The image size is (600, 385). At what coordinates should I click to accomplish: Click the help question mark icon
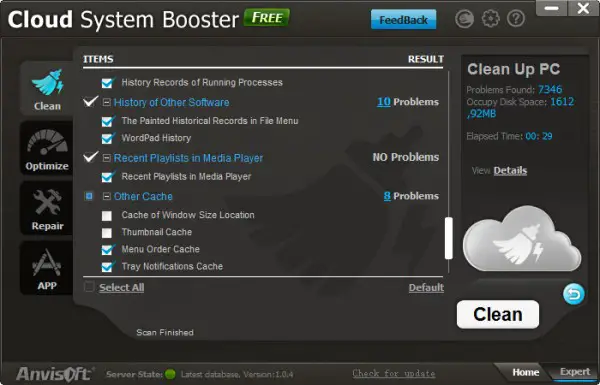click(x=515, y=18)
